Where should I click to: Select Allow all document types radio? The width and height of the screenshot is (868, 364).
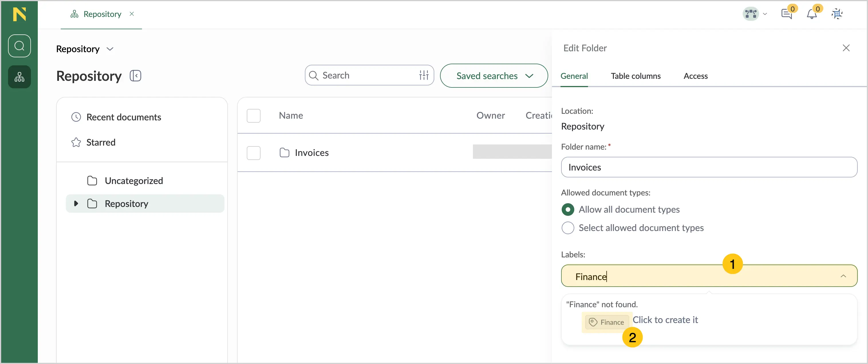click(568, 210)
